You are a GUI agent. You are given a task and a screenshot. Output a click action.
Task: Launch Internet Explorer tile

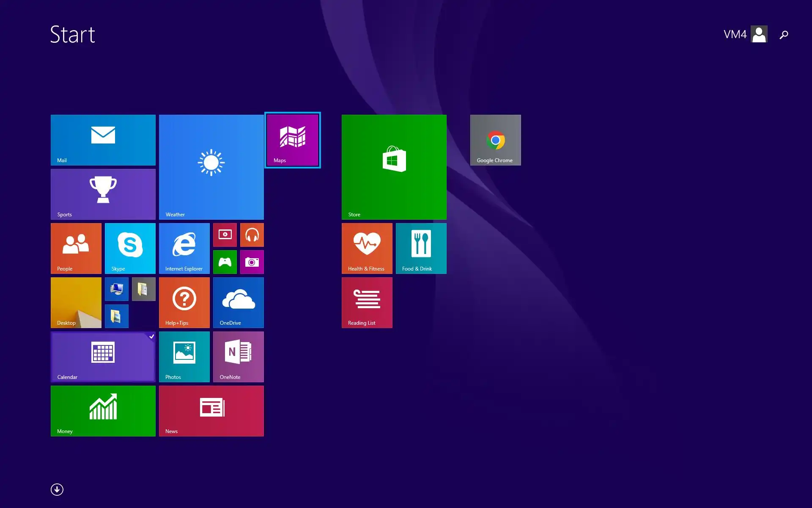pos(184,248)
